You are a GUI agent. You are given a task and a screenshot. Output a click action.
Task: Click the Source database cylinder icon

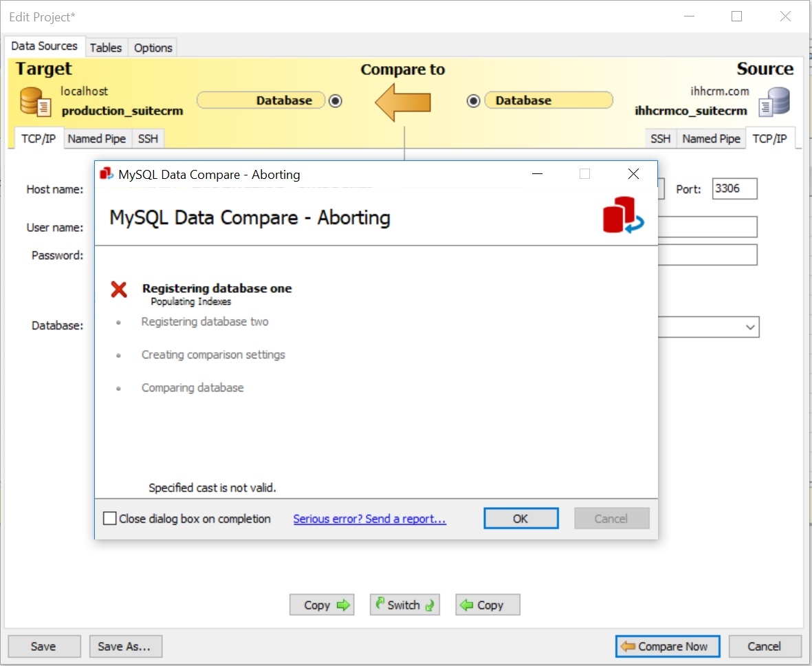(x=774, y=102)
